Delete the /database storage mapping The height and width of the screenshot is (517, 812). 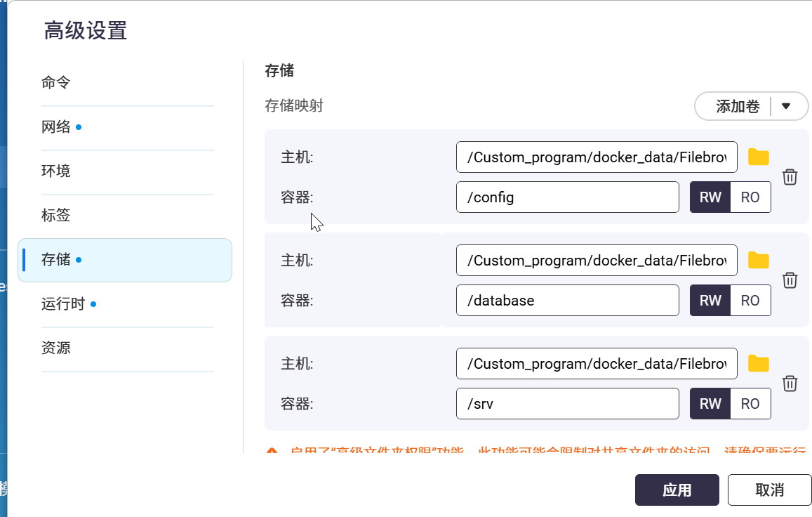(790, 280)
